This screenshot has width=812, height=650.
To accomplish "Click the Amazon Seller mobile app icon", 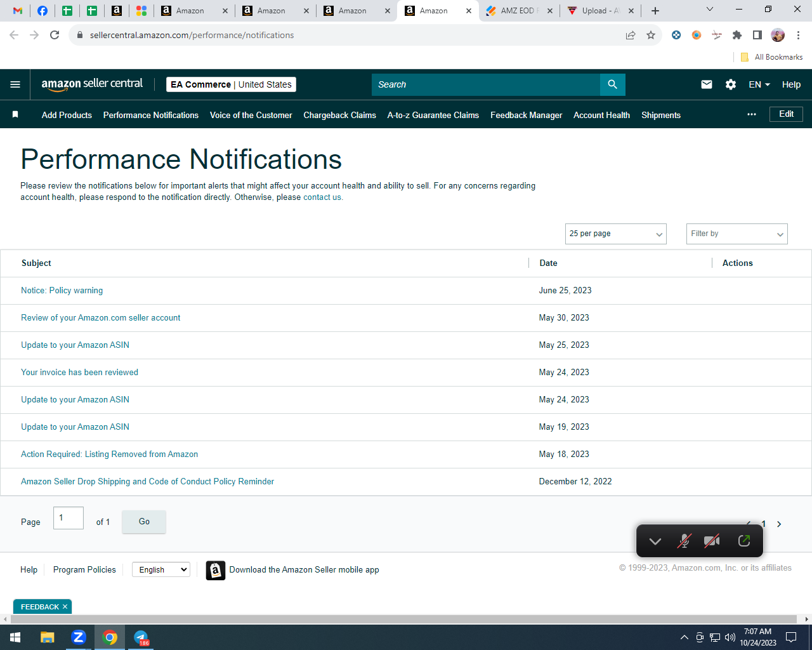I will [x=216, y=571].
